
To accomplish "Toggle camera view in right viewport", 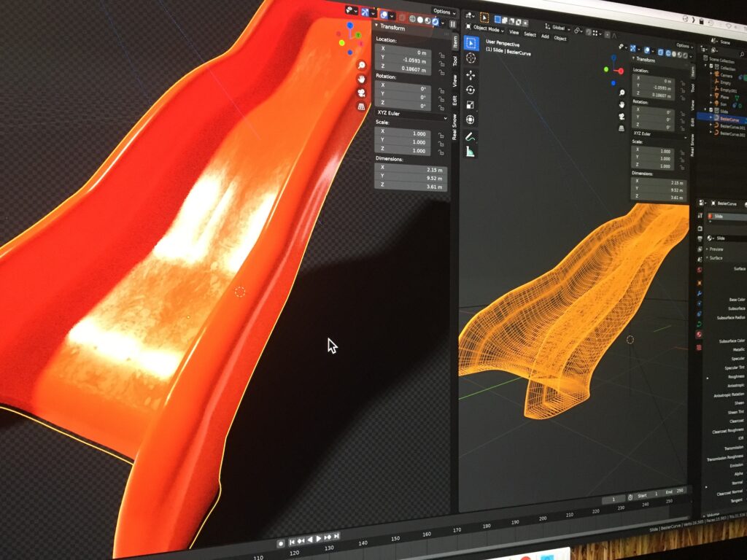I will coord(622,116).
